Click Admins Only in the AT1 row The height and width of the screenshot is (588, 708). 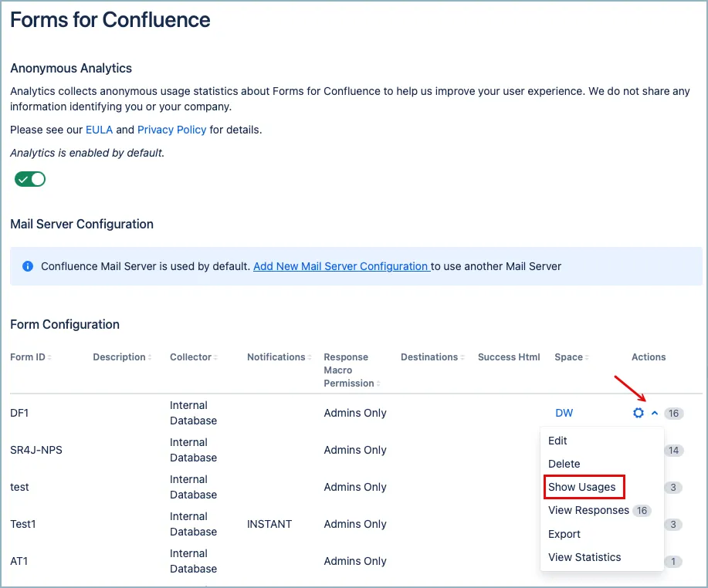pyautogui.click(x=355, y=561)
